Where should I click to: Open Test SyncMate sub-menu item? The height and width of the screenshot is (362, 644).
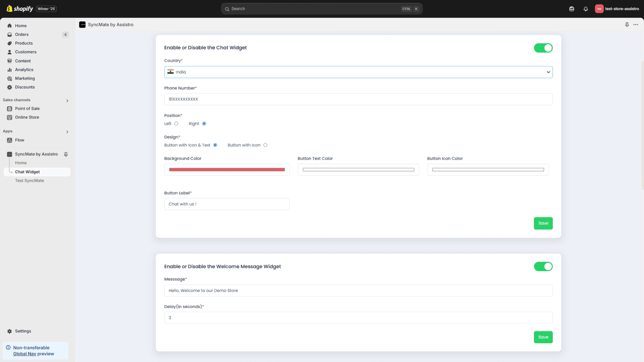pyautogui.click(x=29, y=181)
